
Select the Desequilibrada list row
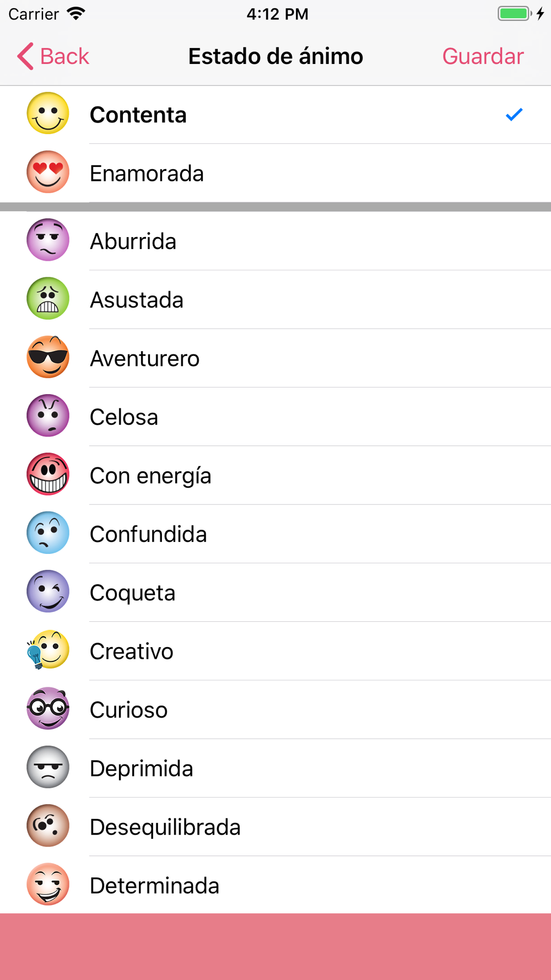click(x=275, y=827)
